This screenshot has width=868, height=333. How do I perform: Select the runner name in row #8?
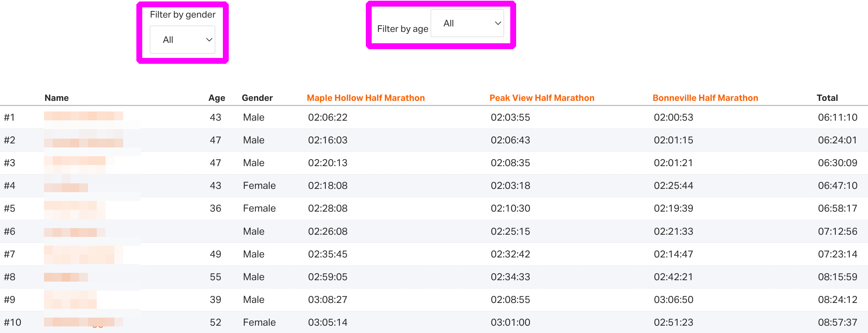(x=66, y=277)
